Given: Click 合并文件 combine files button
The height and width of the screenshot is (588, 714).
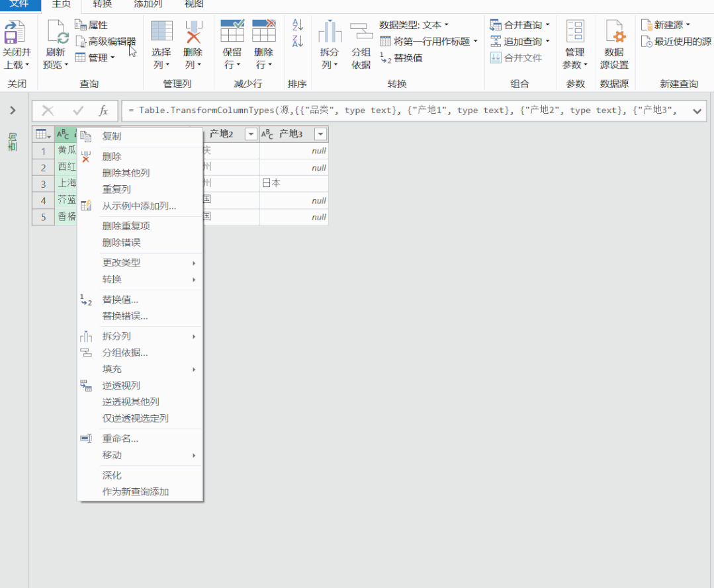Looking at the screenshot, I should (x=516, y=58).
